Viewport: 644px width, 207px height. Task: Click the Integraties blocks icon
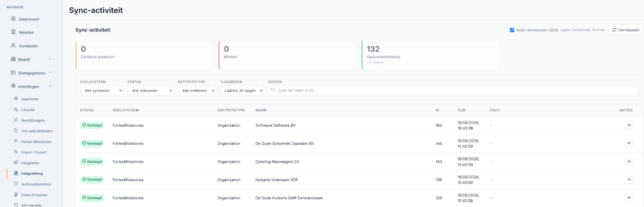16,163
